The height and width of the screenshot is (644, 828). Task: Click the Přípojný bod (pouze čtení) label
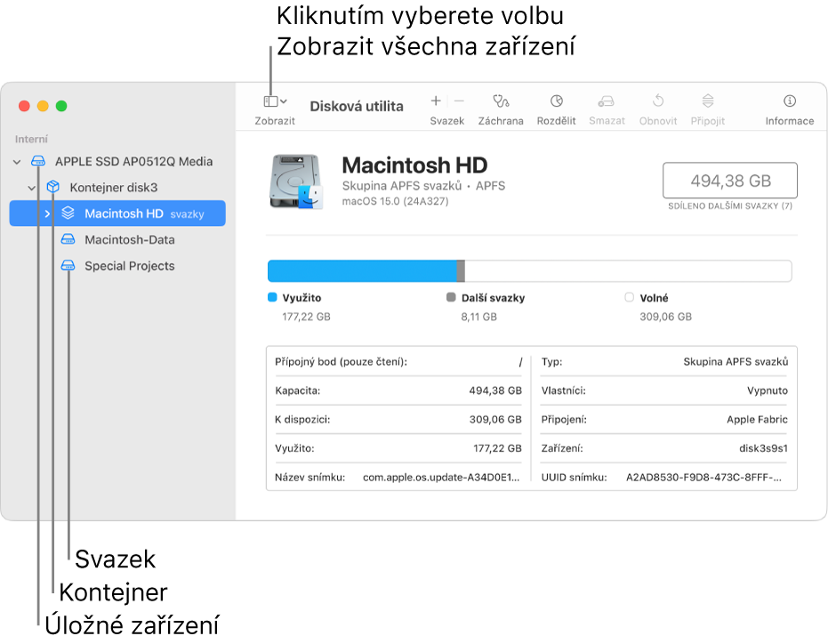(x=342, y=362)
